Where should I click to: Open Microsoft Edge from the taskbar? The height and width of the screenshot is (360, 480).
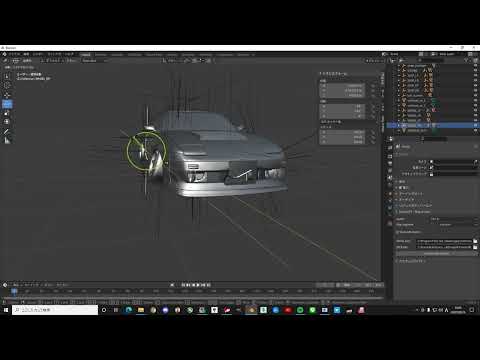[128, 310]
